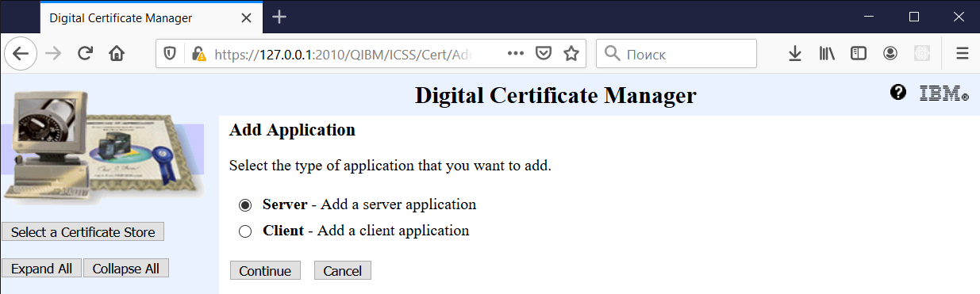Click the IBM logo
Image resolution: width=980 pixels, height=294 pixels.
943,94
